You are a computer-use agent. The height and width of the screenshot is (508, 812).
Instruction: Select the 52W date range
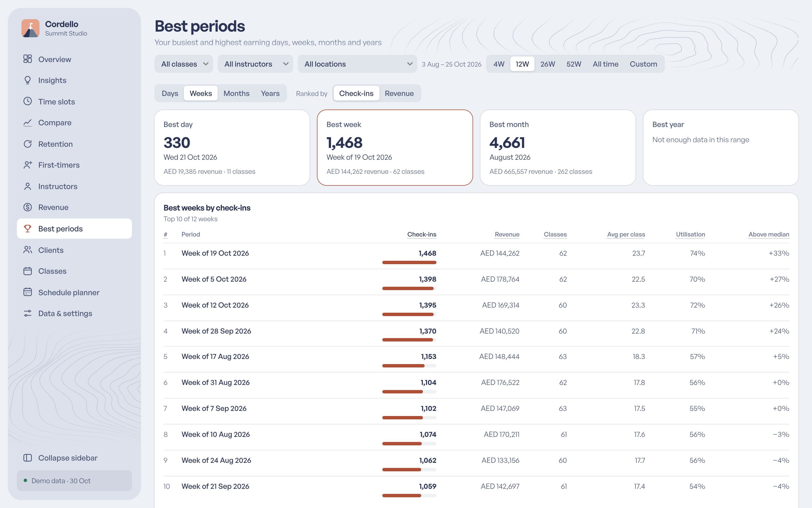click(574, 64)
